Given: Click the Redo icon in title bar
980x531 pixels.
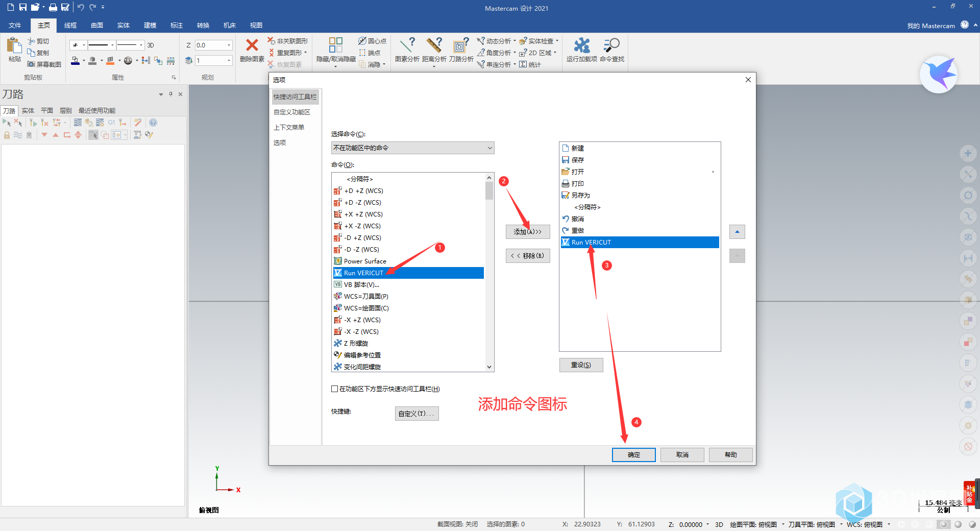Looking at the screenshot, I should tap(93, 7).
